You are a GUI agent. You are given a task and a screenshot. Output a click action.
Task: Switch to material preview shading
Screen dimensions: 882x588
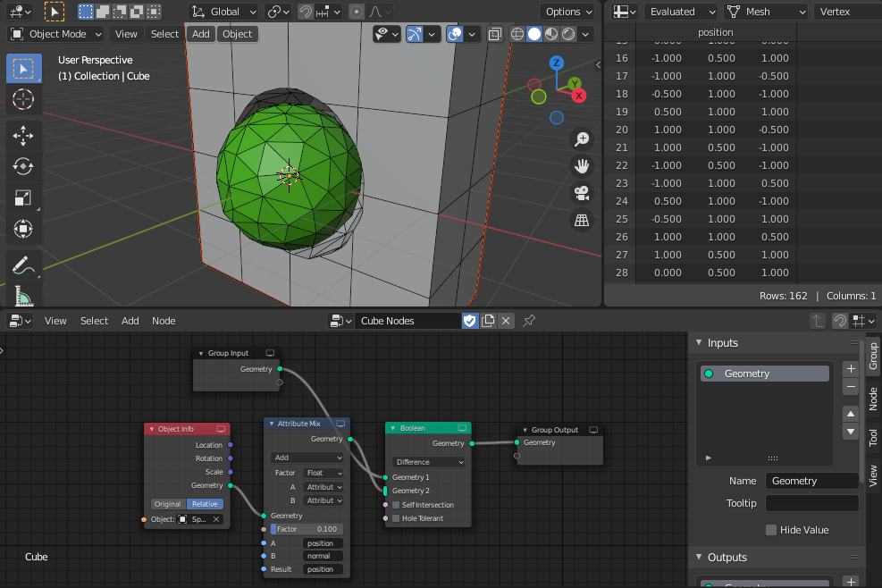pyautogui.click(x=551, y=34)
